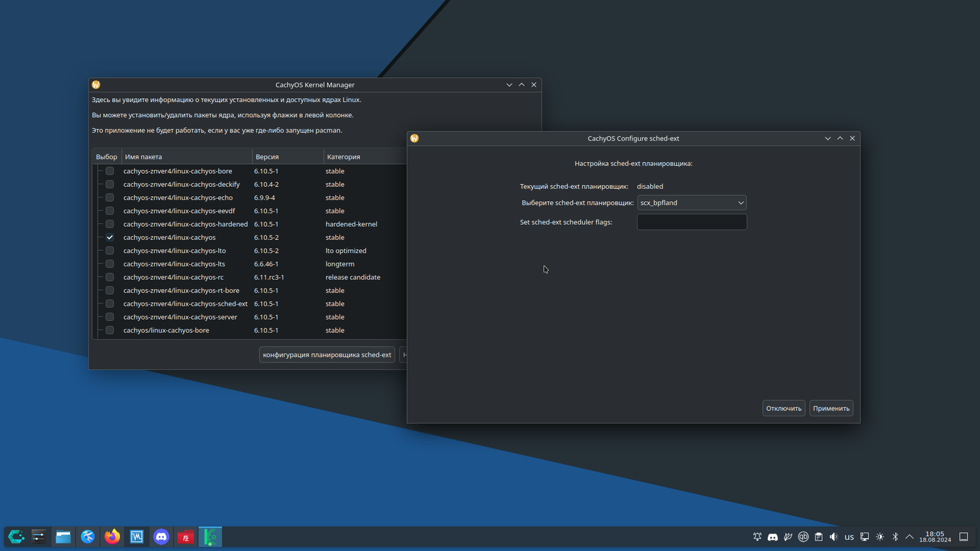Select the linux-cachyos-rc checkbox
The height and width of the screenshot is (551, 980).
(110, 277)
